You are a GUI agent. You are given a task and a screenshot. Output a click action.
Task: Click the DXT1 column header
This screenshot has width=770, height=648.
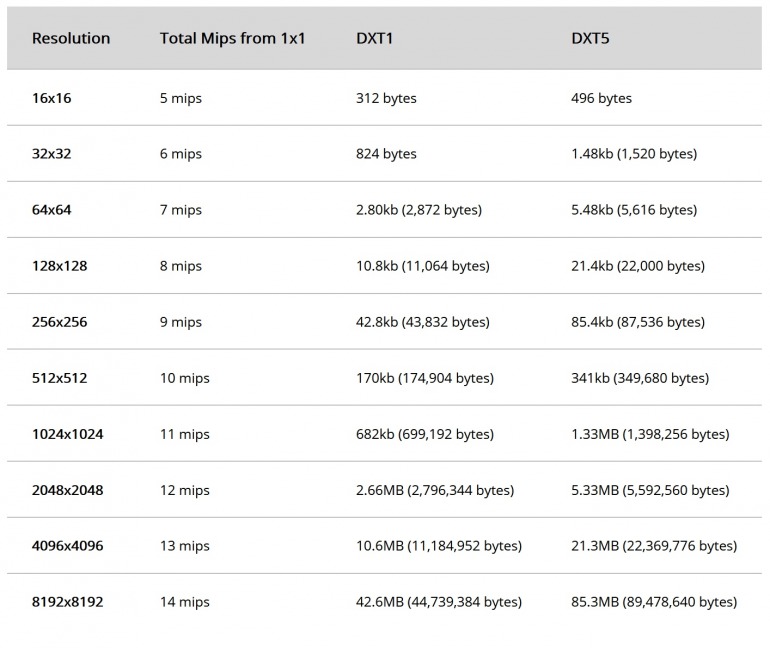point(374,38)
